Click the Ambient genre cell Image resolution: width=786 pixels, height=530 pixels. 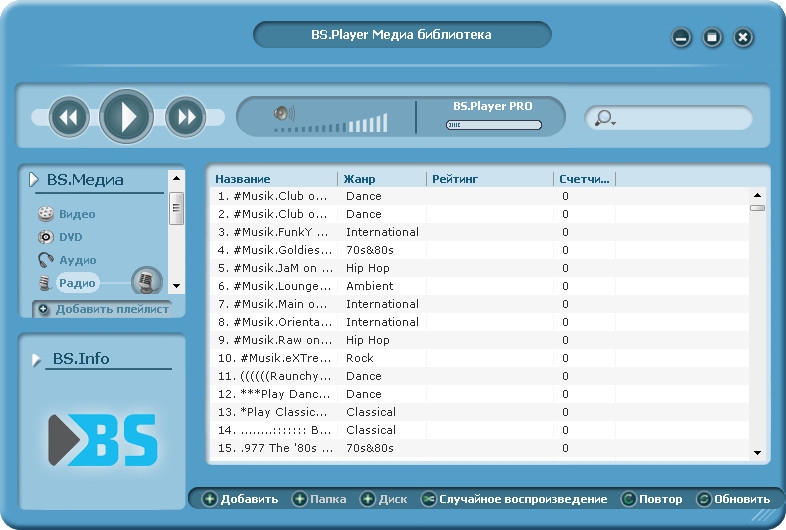coord(369,286)
